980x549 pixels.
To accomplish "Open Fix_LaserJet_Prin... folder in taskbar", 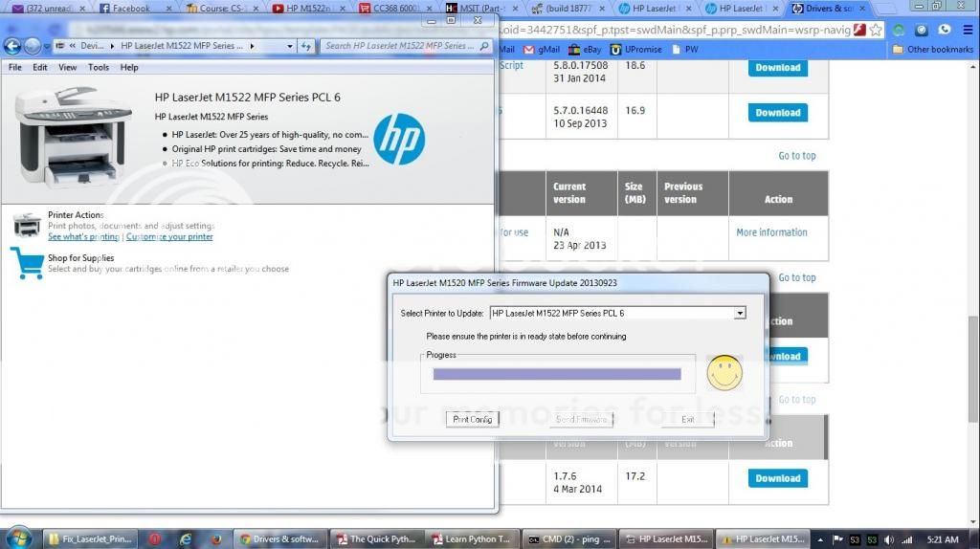I will pyautogui.click(x=91, y=539).
